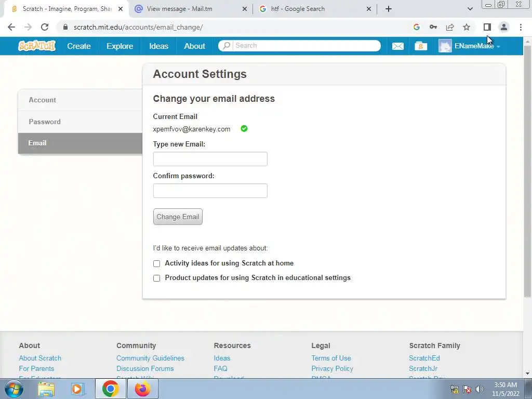
Task: Click the Confirm password field
Action: (210, 191)
